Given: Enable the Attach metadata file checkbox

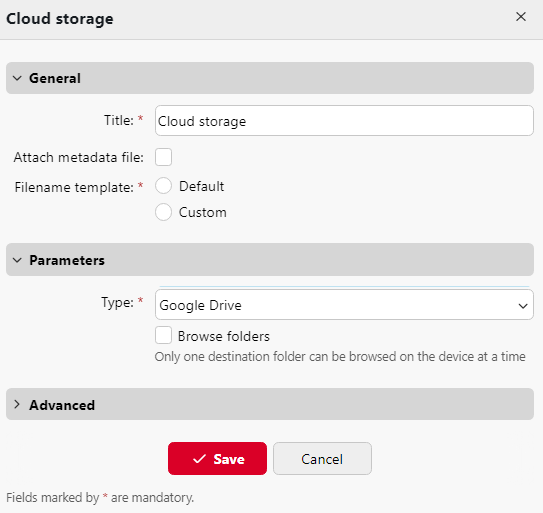Looking at the screenshot, I should (163, 157).
